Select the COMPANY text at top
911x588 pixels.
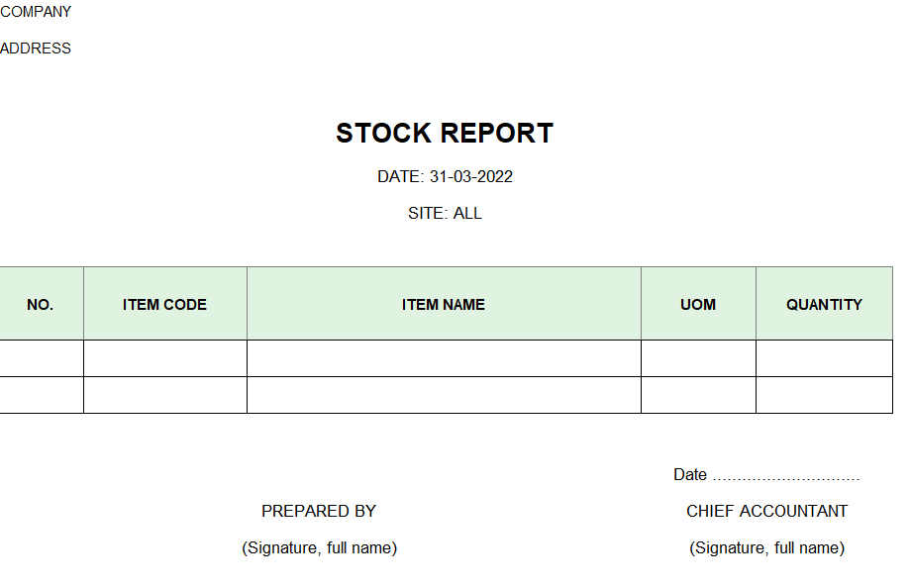pos(36,12)
